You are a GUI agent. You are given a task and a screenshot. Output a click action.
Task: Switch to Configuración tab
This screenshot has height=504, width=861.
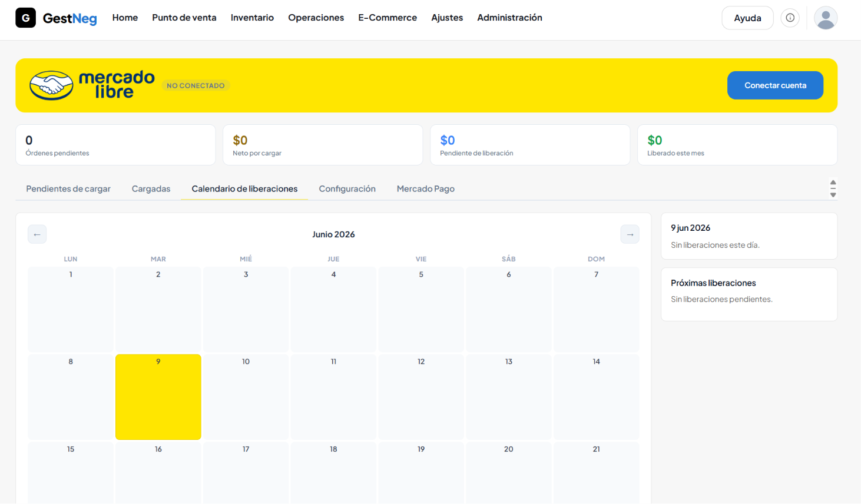tap(347, 189)
